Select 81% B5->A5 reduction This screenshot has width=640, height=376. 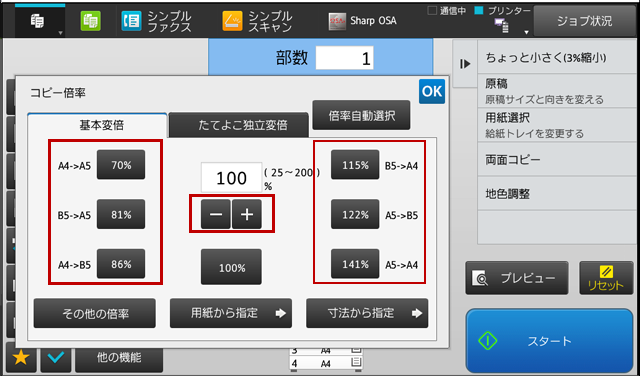click(121, 214)
